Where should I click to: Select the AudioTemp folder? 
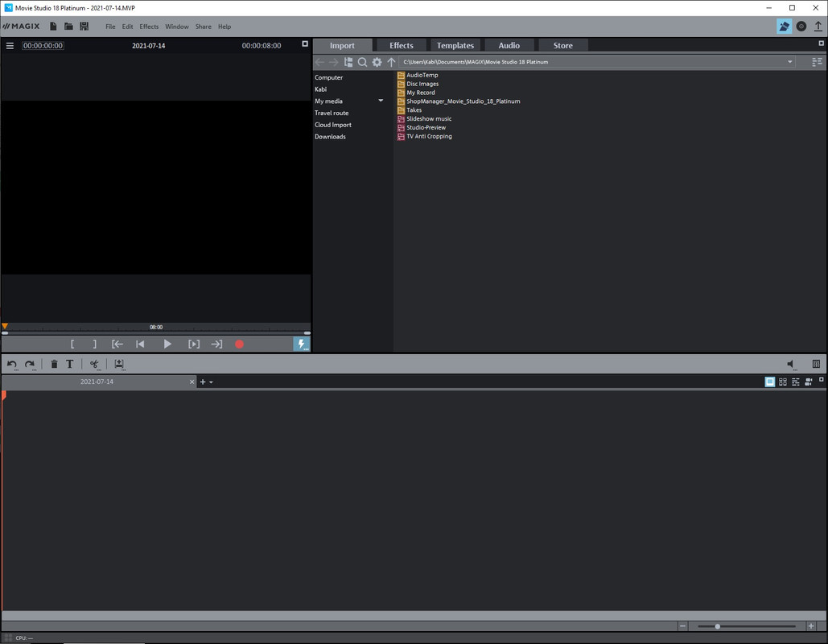(418, 75)
